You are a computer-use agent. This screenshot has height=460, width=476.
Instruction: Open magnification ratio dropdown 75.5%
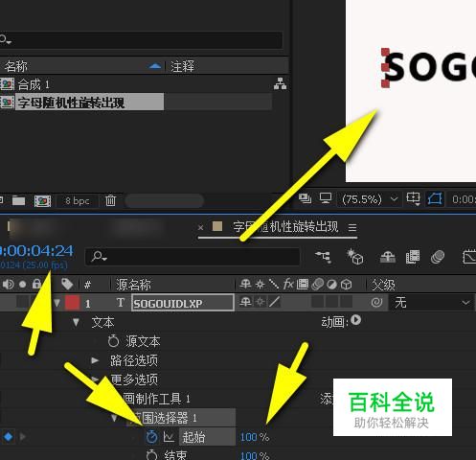(x=370, y=199)
